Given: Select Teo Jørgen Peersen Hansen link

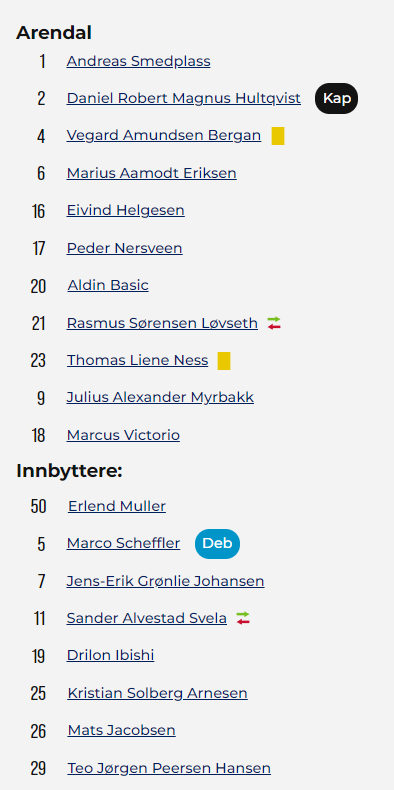Looking at the screenshot, I should pos(169,768).
